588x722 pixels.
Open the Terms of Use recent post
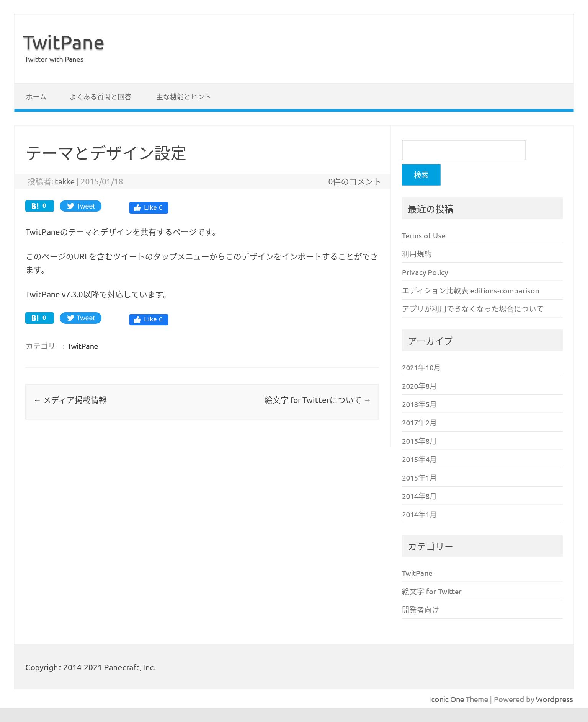pyautogui.click(x=424, y=236)
